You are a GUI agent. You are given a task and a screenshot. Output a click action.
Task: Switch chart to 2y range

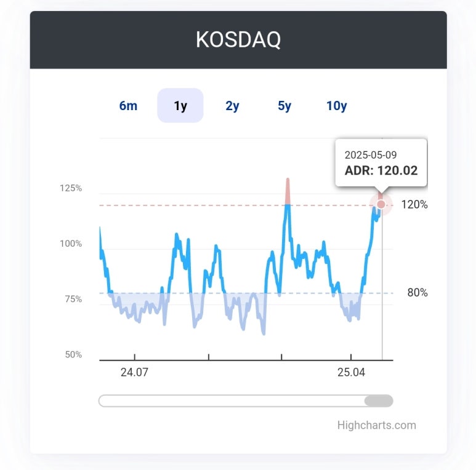(232, 106)
